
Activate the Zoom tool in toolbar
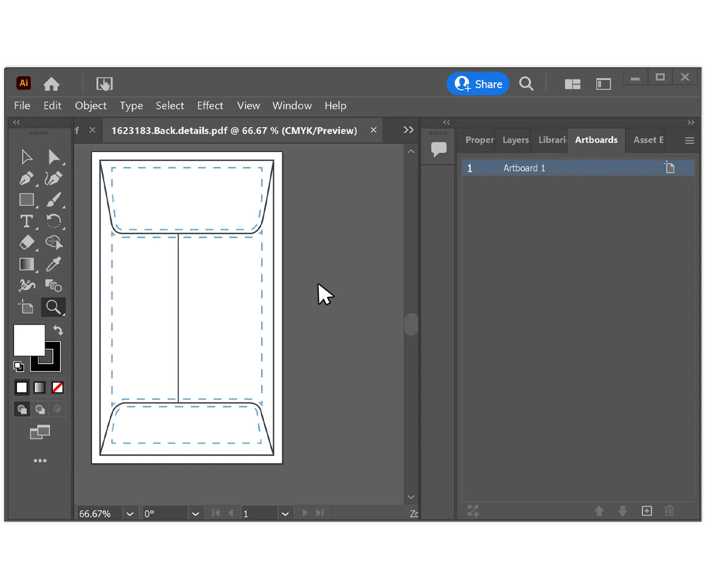[54, 307]
